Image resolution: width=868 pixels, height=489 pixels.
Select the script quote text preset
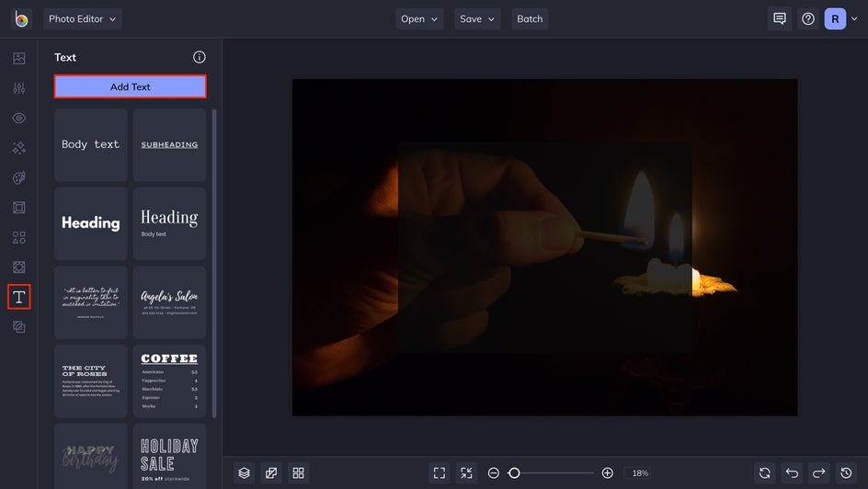[x=91, y=302]
